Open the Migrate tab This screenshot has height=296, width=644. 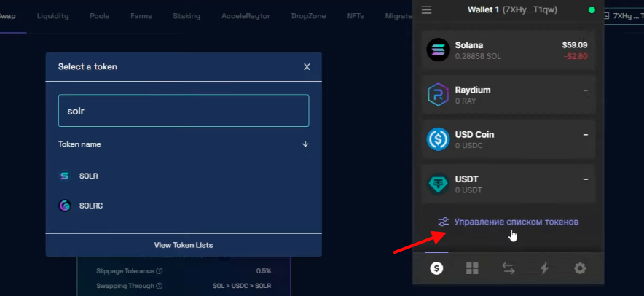[398, 16]
